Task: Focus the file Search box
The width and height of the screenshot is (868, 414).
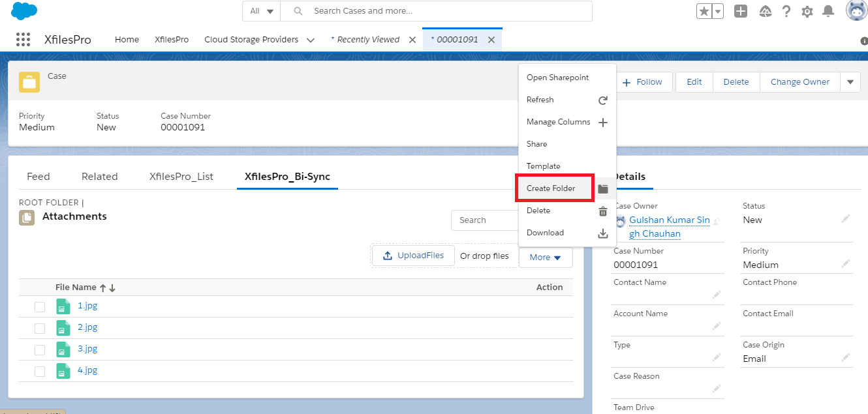Action: [486, 220]
